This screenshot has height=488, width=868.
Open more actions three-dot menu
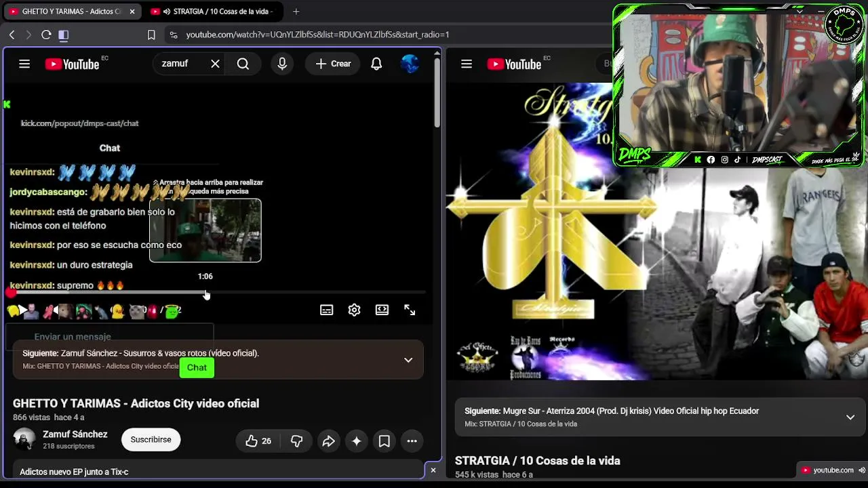pyautogui.click(x=412, y=441)
